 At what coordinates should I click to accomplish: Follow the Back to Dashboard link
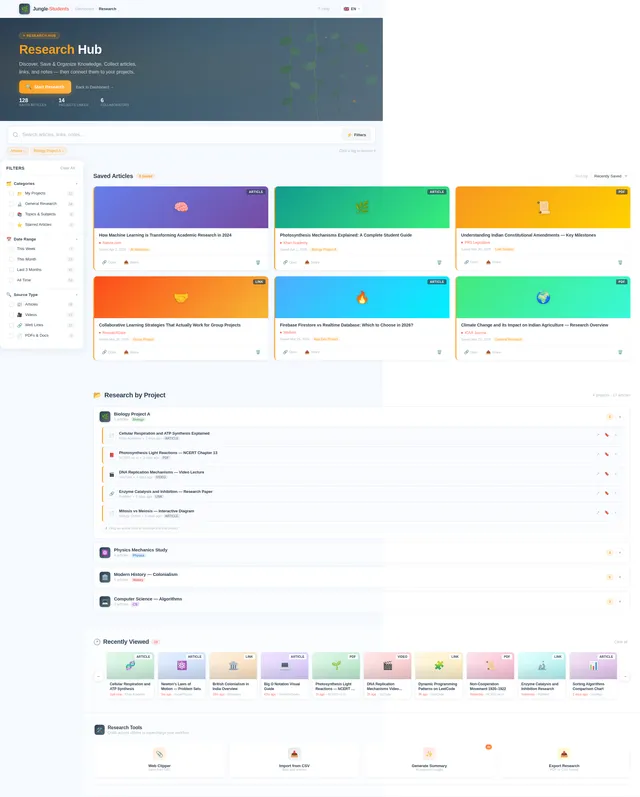[x=94, y=87]
